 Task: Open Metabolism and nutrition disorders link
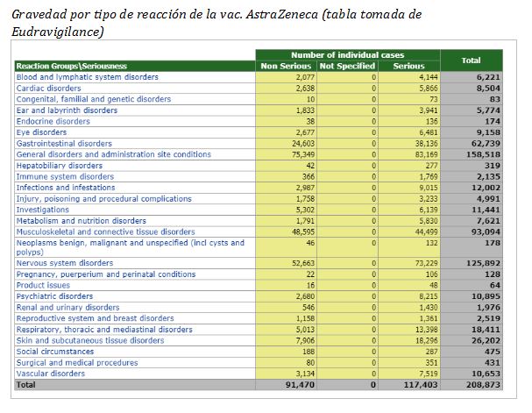(82, 221)
